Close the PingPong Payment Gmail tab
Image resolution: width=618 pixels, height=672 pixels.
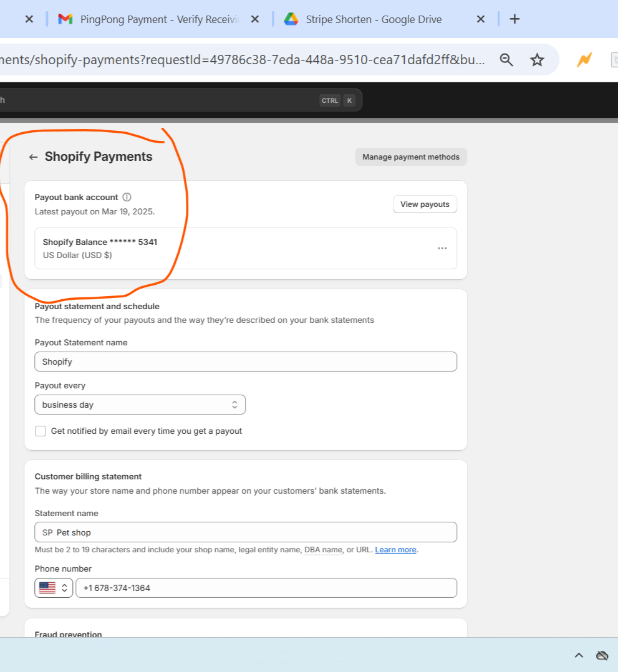pos(255,19)
